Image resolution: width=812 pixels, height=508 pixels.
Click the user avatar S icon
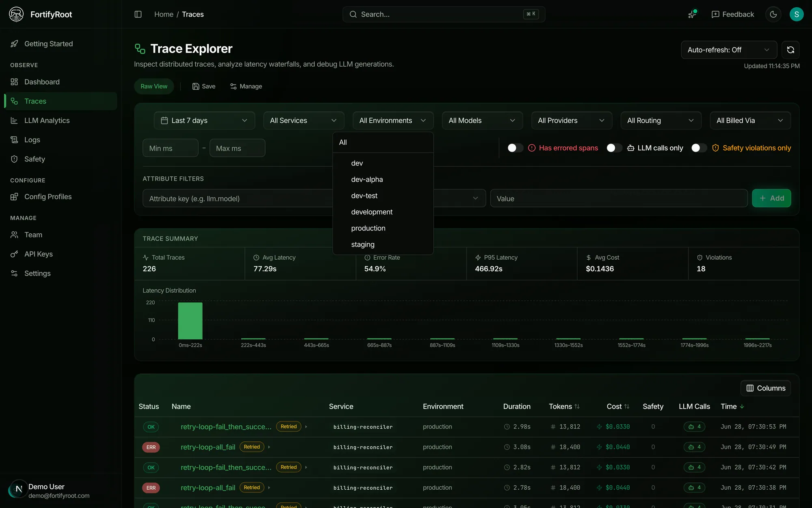tap(797, 14)
